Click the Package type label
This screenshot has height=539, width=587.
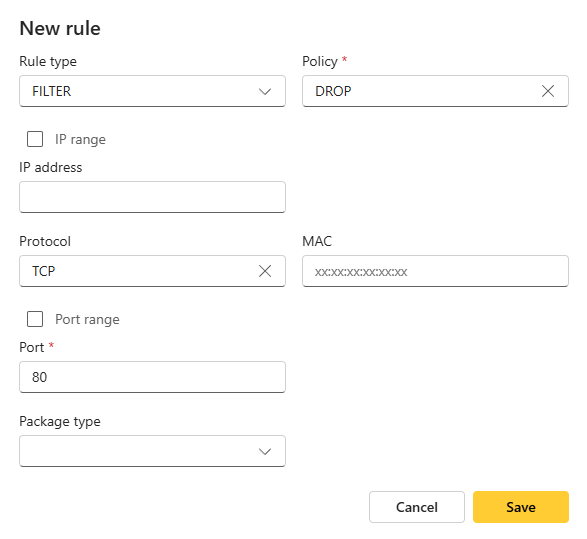point(60,421)
